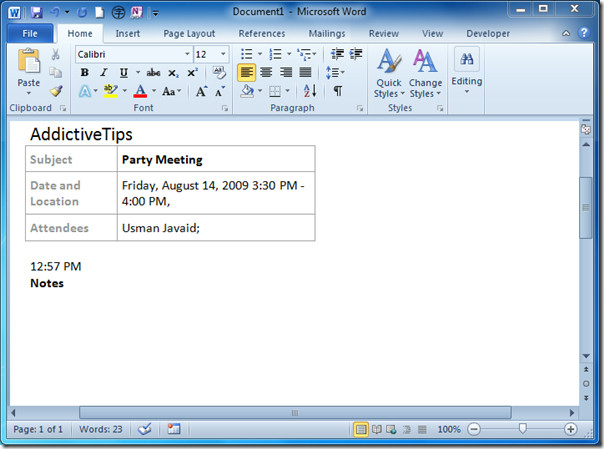Decrease paragraph indent
Viewport: 604px width, 449px height.
pyautogui.click(x=337, y=54)
